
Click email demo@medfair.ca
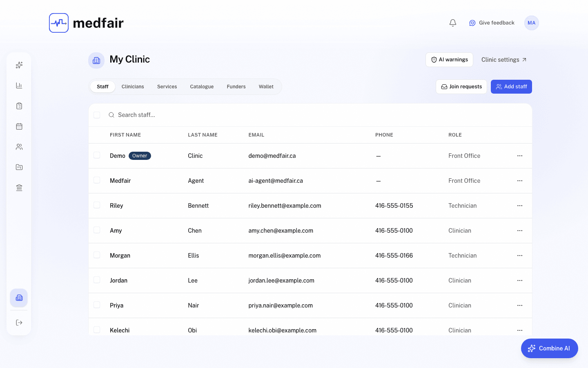tap(272, 156)
